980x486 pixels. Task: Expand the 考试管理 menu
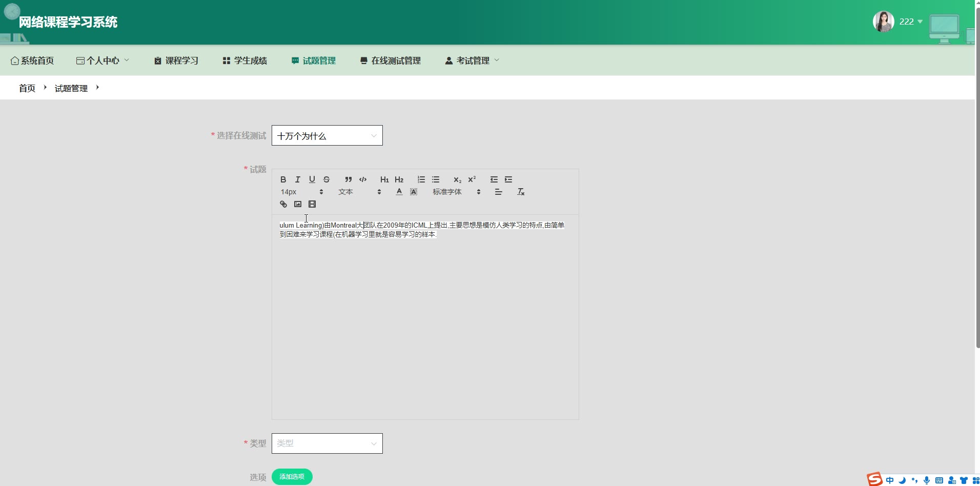(472, 60)
